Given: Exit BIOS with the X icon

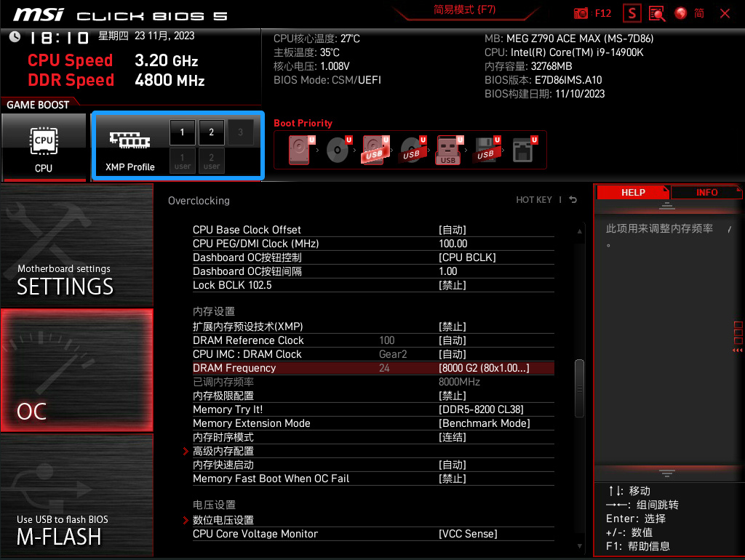Looking at the screenshot, I should [725, 13].
